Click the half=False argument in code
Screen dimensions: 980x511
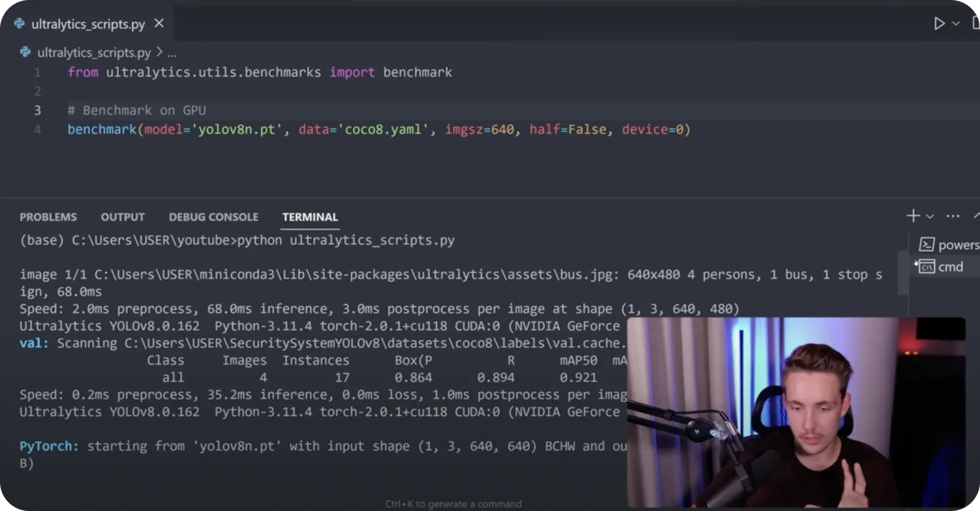click(568, 129)
